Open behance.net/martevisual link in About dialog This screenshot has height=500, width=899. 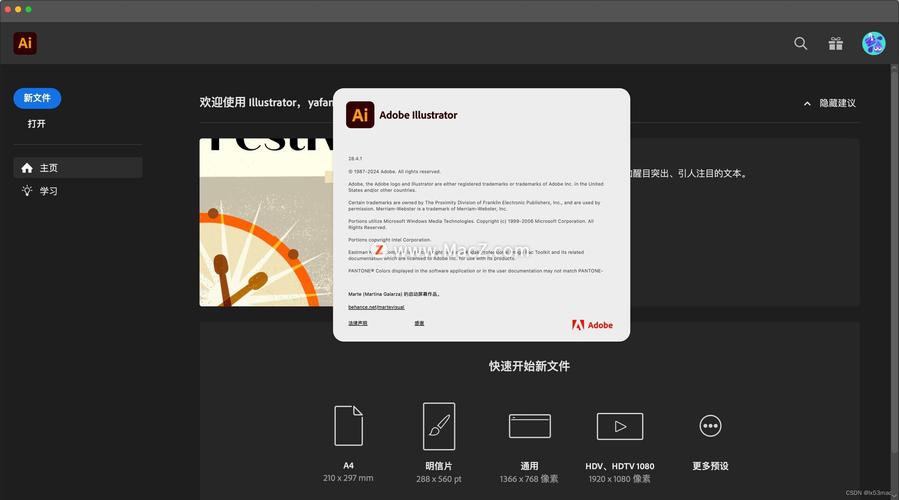point(376,307)
